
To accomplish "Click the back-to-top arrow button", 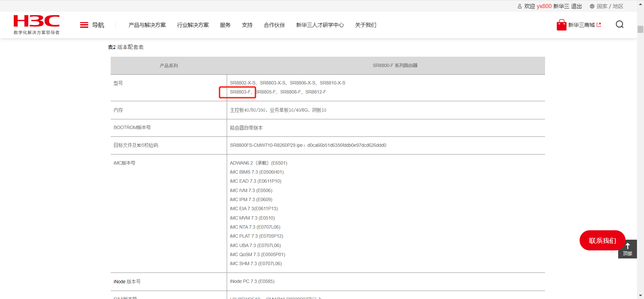I will (x=628, y=249).
